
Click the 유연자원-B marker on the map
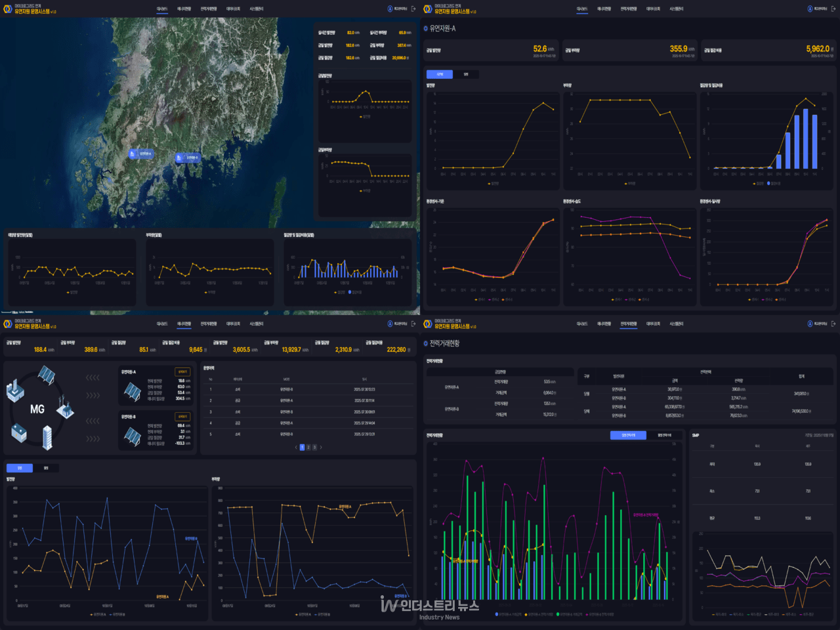(x=188, y=157)
